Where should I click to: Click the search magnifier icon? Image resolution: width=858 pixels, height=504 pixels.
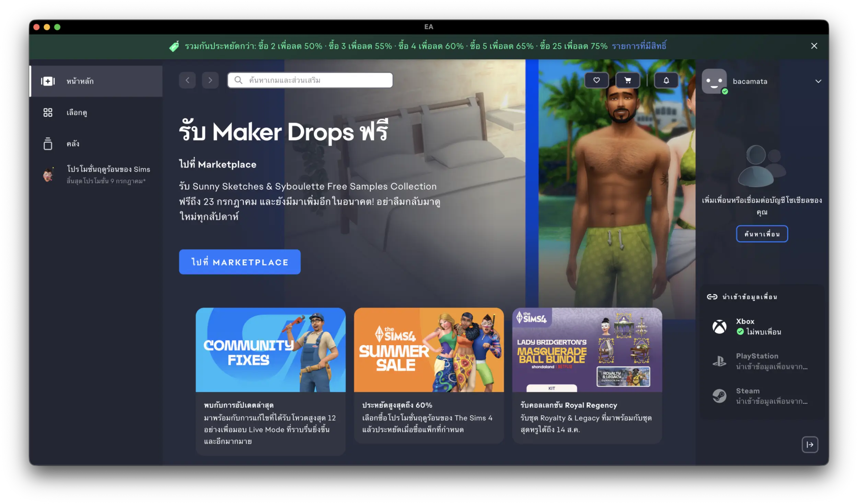coord(238,80)
